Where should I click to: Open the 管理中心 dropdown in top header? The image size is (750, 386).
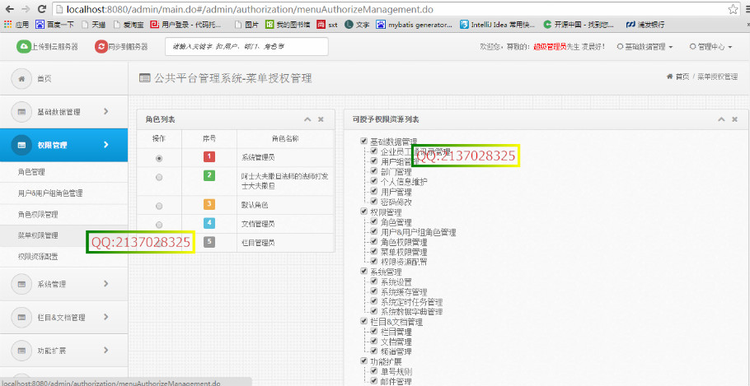coord(711,47)
